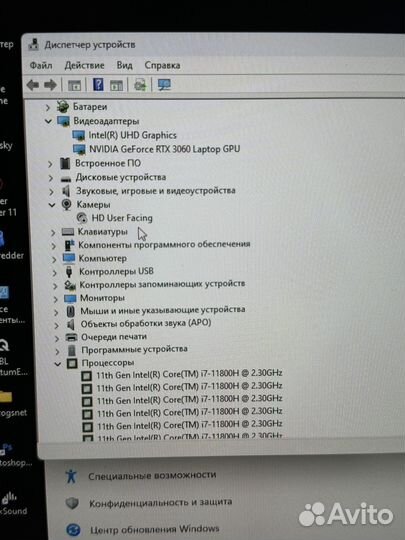Select the first i7-11800H processor entry
The image size is (405, 540).
[189, 374]
